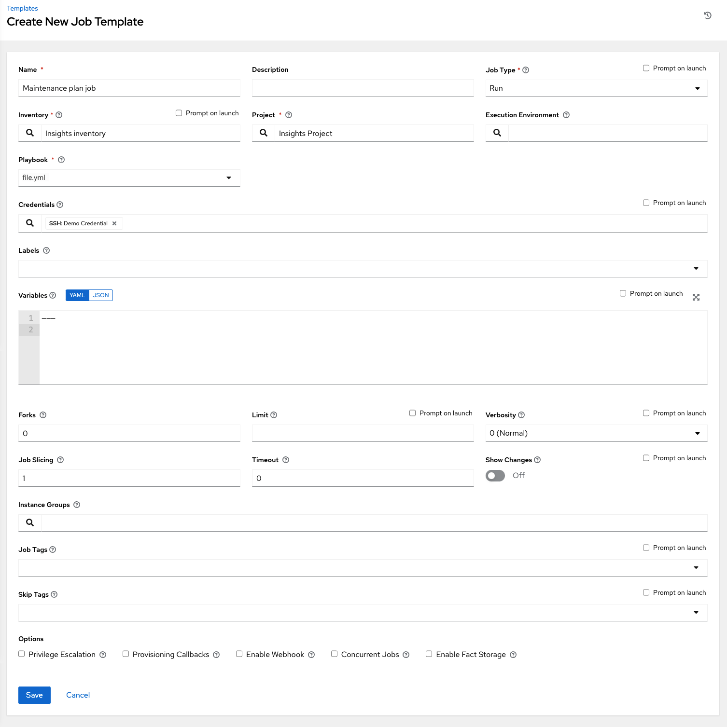Image resolution: width=727 pixels, height=728 pixels.
Task: Enable Prompt on launch for Inventory
Action: 179,112
